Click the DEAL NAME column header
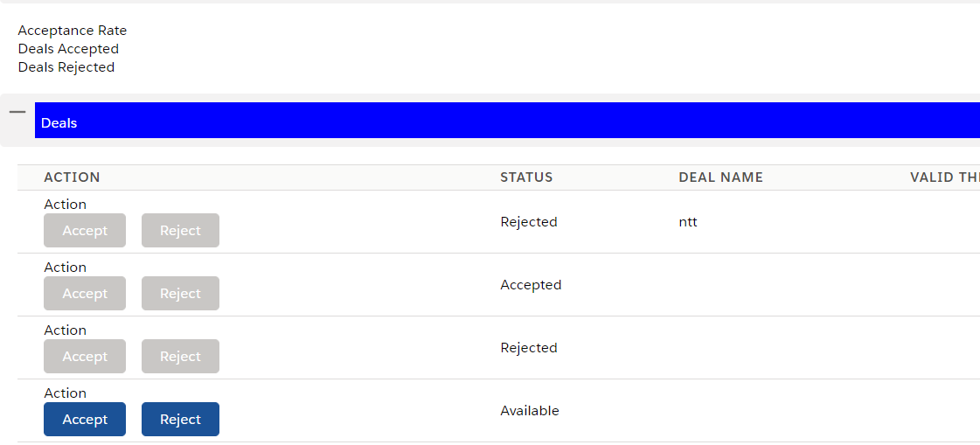980x445 pixels. click(720, 177)
